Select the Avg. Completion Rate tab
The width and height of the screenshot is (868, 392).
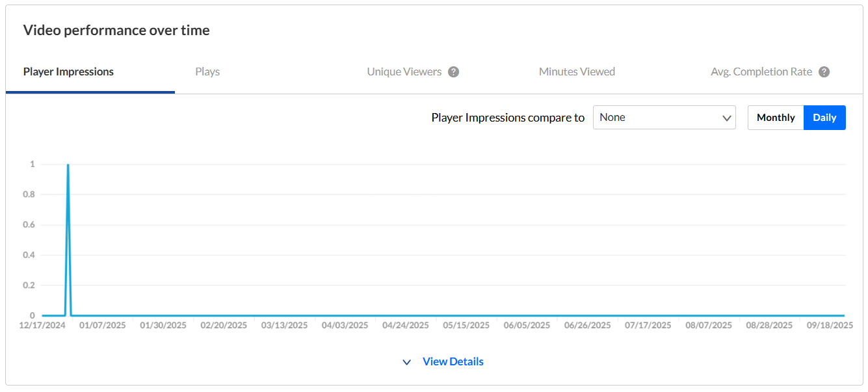coord(761,72)
